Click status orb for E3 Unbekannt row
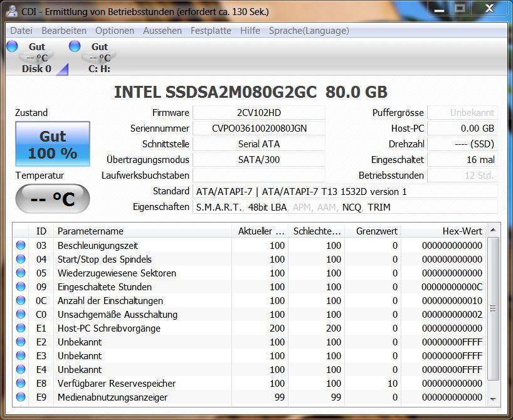Viewport: 513px width, 420px height. 21,355
